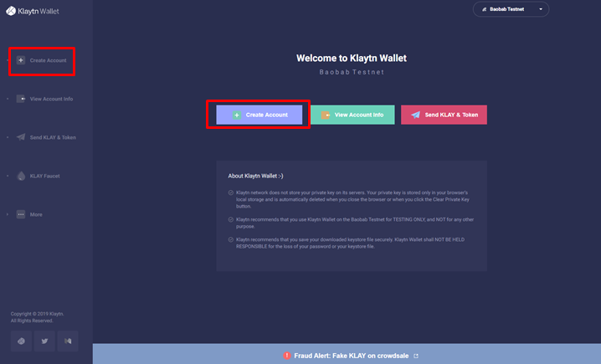Click the check icon beside the private key note
Screen dimensions: 601x364
(x=231, y=192)
